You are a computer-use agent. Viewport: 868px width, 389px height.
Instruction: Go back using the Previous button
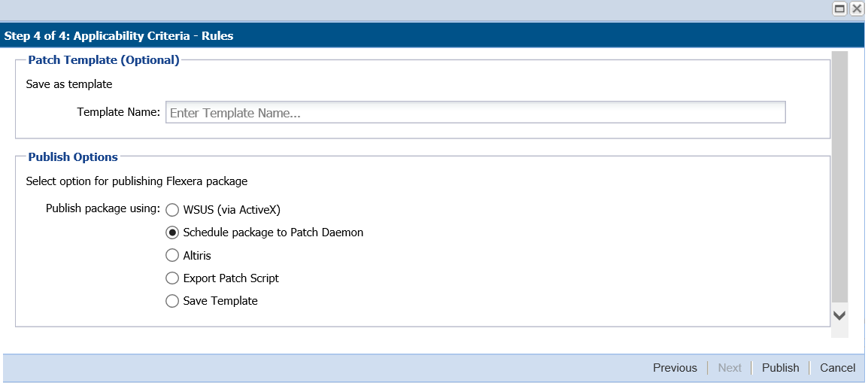tap(675, 368)
